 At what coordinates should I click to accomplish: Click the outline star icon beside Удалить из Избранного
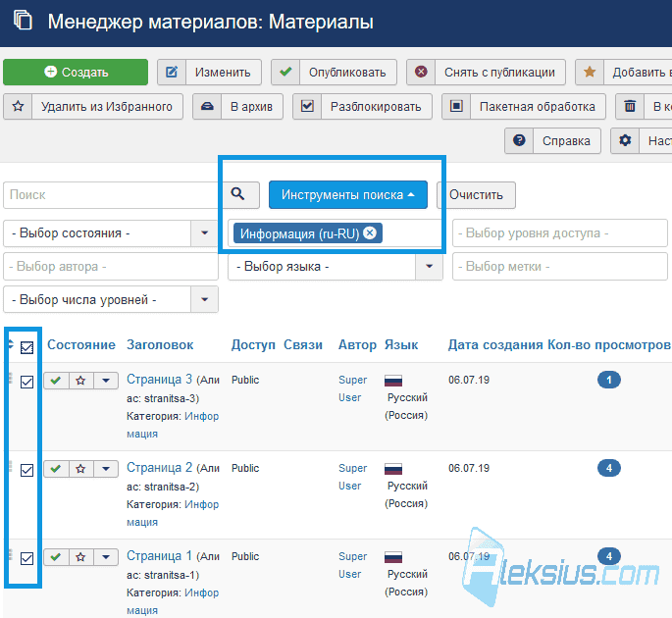18,106
